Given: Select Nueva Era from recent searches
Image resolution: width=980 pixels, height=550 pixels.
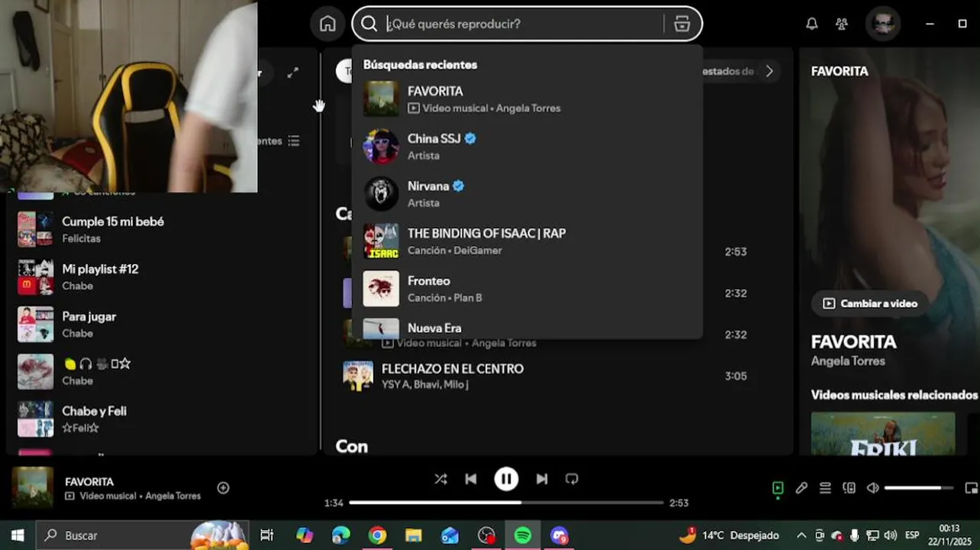Looking at the screenshot, I should click(x=527, y=328).
